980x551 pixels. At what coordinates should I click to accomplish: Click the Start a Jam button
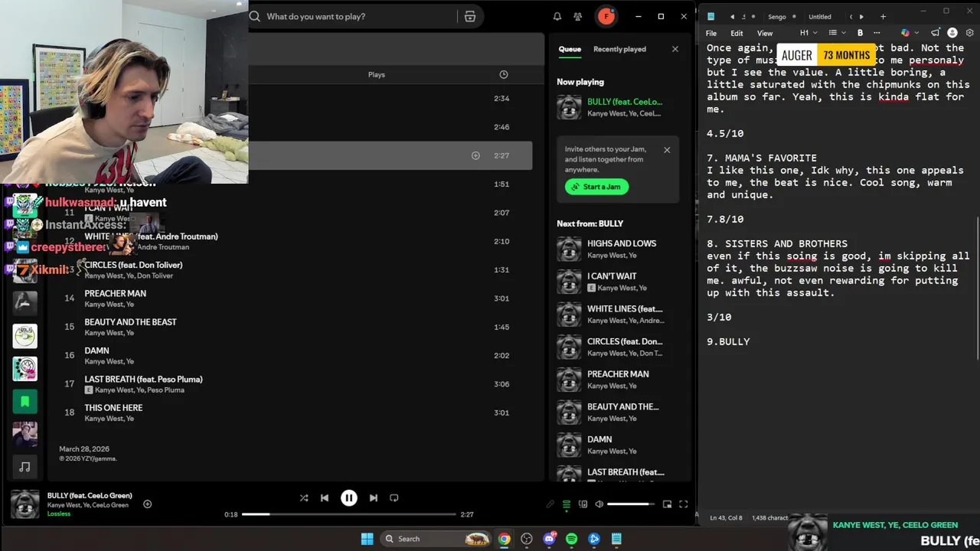point(596,187)
